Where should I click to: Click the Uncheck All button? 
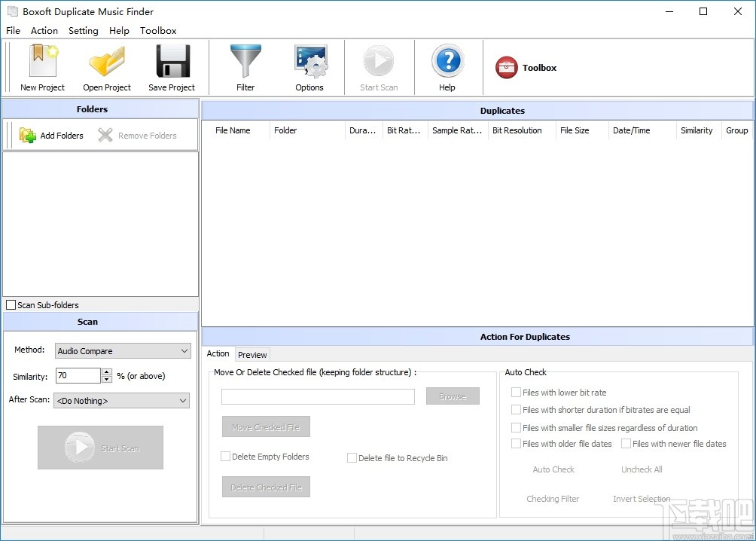click(x=641, y=469)
